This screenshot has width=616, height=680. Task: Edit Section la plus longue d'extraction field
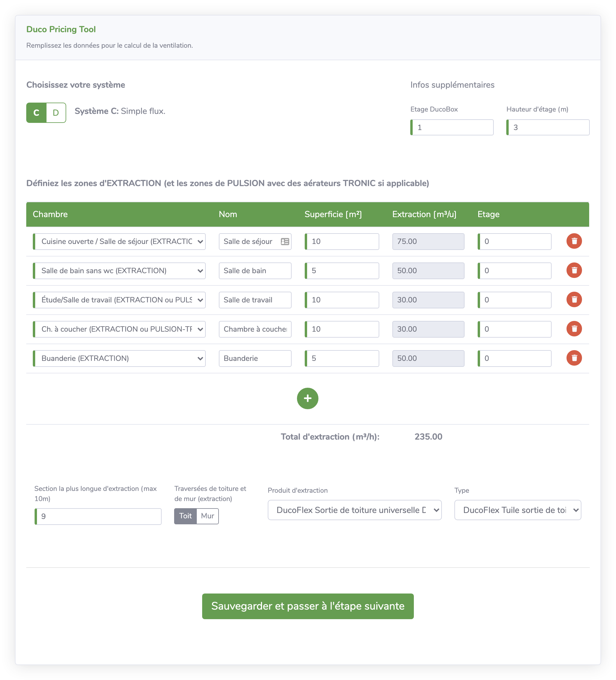pos(98,516)
